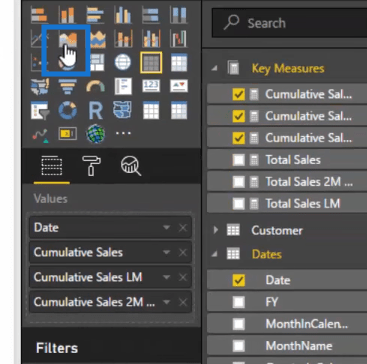Click the Total Sales LM label

[303, 203]
